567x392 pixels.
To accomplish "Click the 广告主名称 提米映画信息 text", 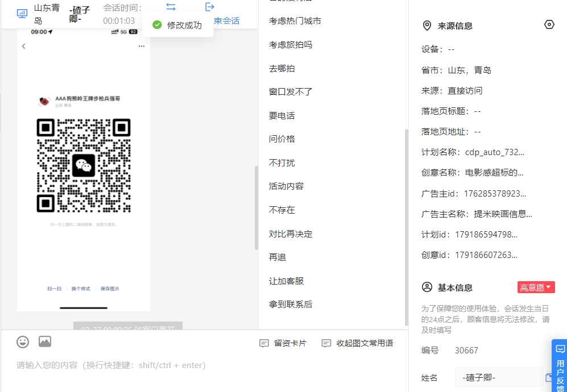I will click(x=503, y=214).
